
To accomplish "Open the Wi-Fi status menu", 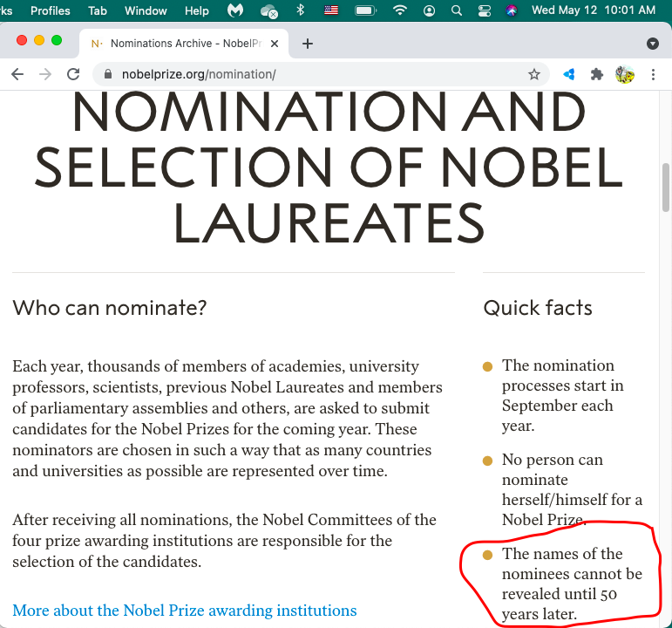I will 400,10.
